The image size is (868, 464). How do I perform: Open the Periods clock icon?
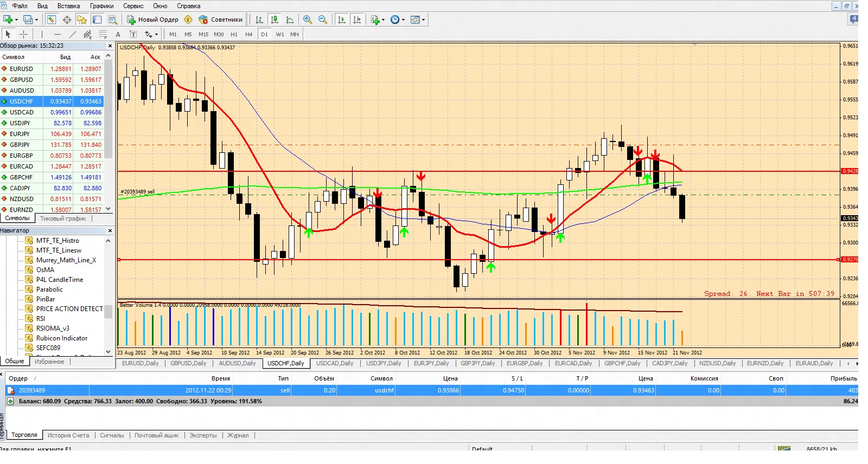coord(395,20)
